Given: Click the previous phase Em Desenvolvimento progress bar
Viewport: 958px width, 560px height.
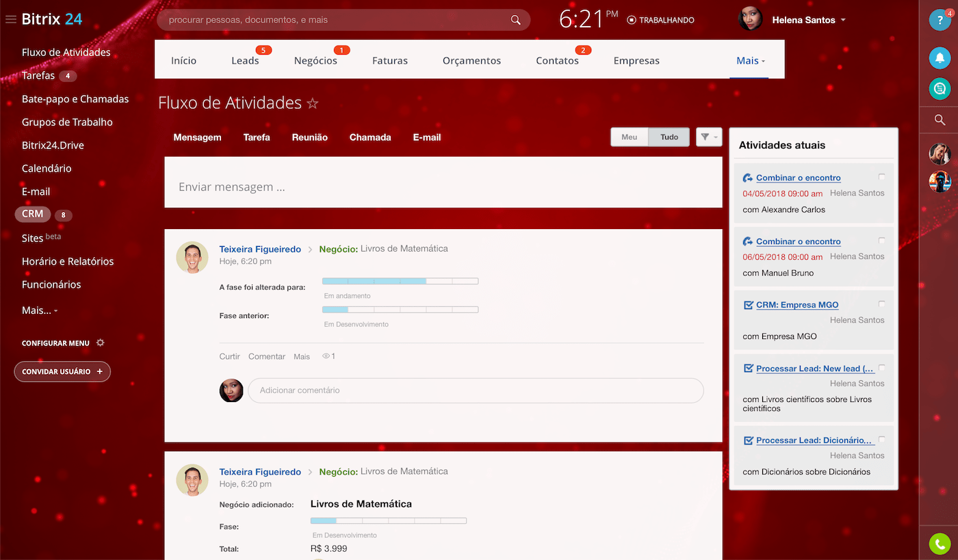Looking at the screenshot, I should point(400,310).
